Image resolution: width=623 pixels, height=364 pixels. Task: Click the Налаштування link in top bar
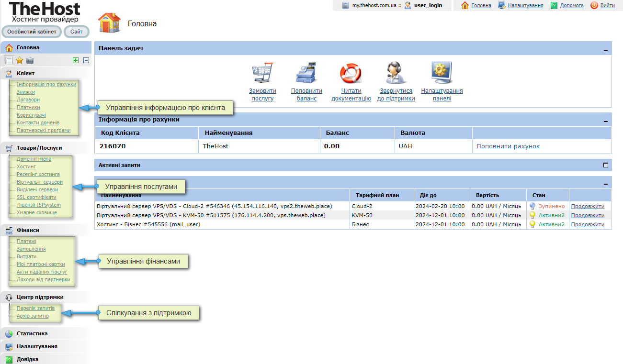pyautogui.click(x=525, y=5)
